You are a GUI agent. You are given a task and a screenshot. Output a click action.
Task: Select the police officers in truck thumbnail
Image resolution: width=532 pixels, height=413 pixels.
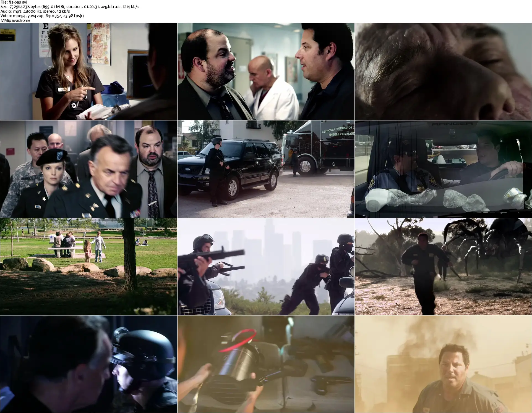coord(443,169)
